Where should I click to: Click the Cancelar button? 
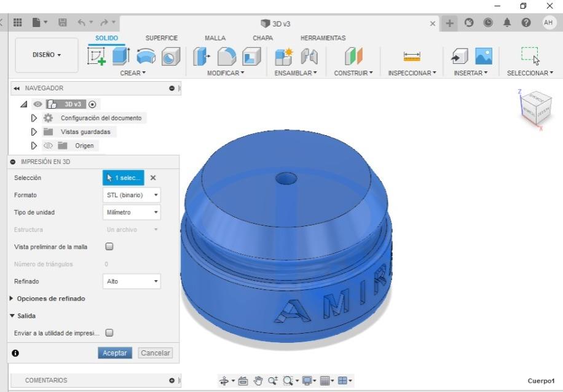[155, 353]
